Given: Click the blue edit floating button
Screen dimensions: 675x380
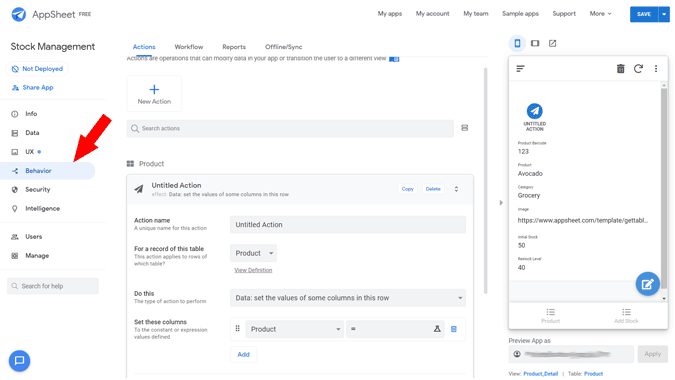Looking at the screenshot, I should 647,284.
